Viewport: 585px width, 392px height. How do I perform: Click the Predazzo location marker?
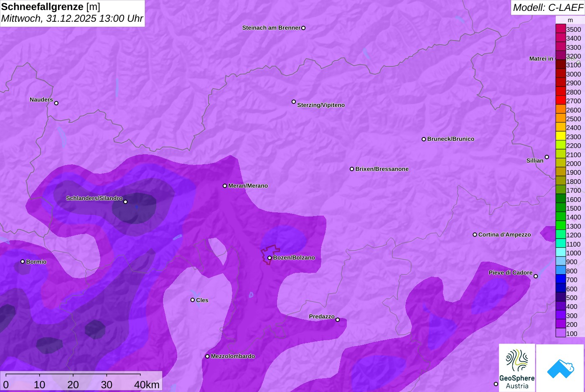pos(338,320)
